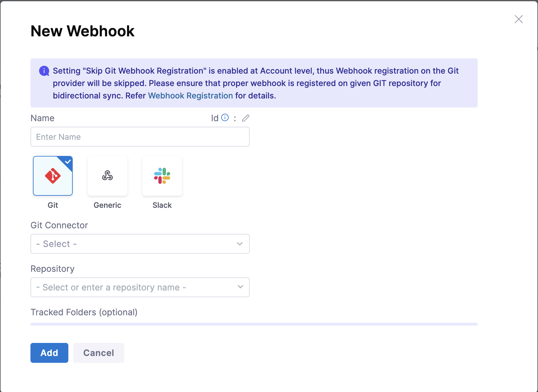Switch selection to Slack webhook type
The image size is (538, 392).
click(x=162, y=176)
